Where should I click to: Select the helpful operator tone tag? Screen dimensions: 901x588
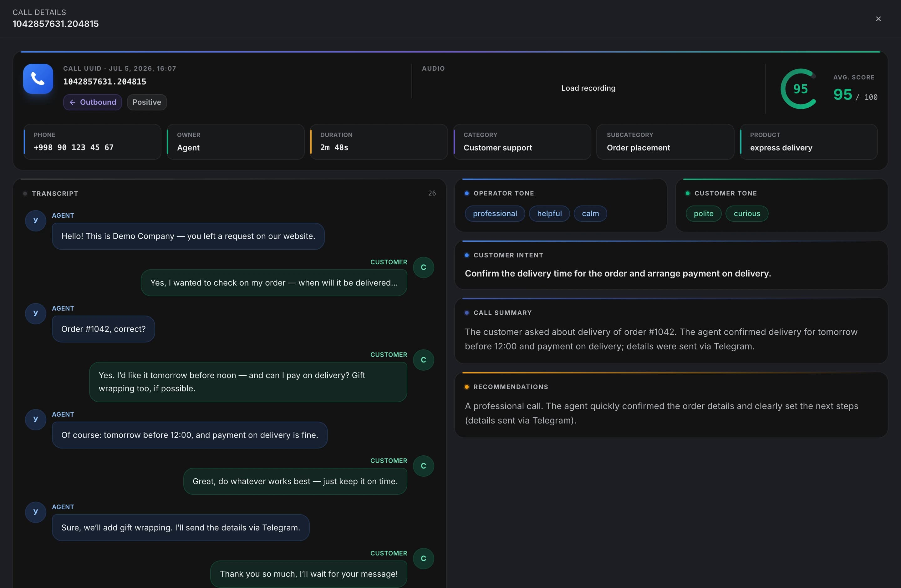tap(549, 213)
